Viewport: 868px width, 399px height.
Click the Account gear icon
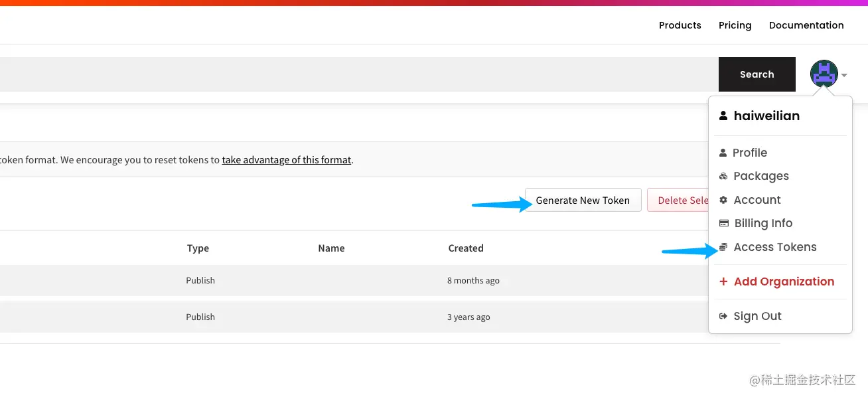[x=723, y=200]
